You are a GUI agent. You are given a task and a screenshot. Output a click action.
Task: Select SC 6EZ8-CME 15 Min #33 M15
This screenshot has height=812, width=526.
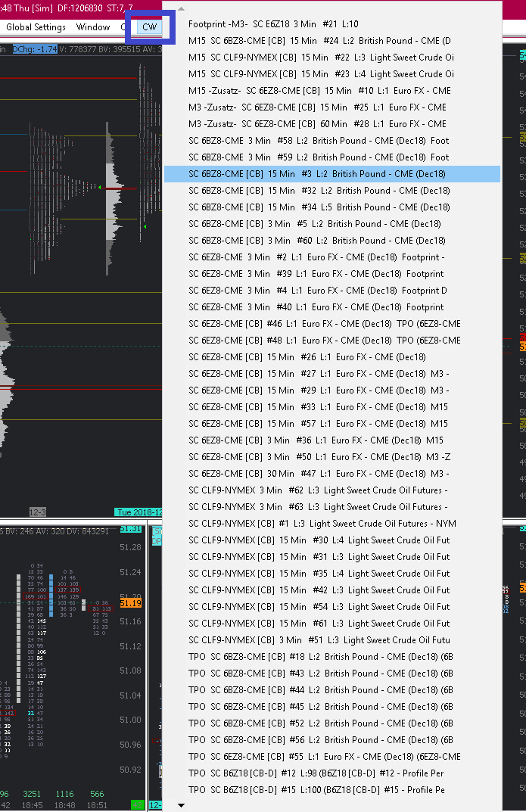point(332,407)
